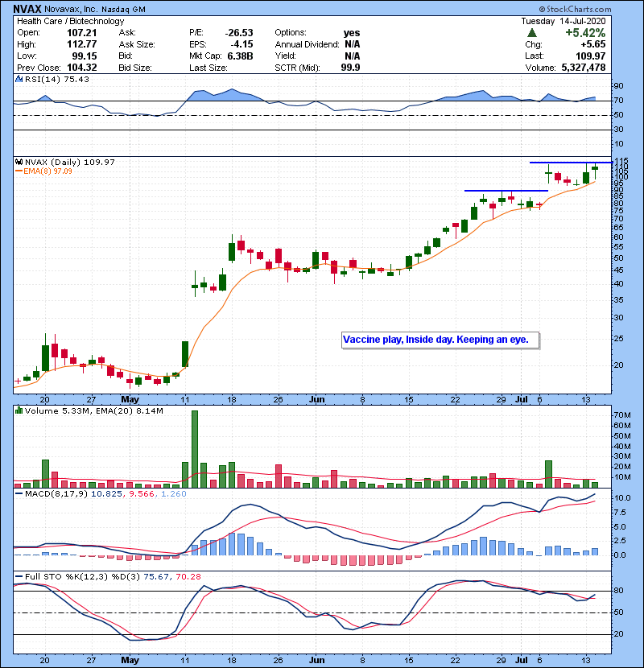Click the Bid Size label
The image size is (644, 668).
(135, 68)
